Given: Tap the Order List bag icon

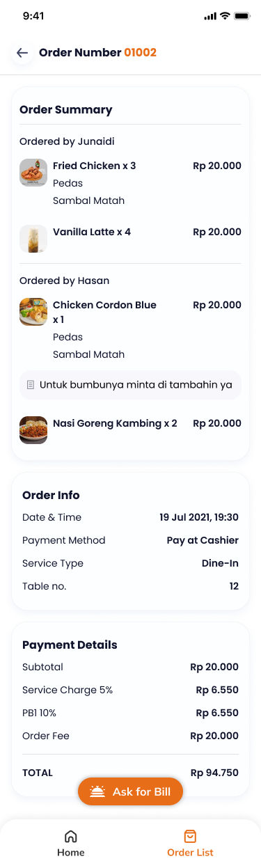Looking at the screenshot, I should click(190, 836).
